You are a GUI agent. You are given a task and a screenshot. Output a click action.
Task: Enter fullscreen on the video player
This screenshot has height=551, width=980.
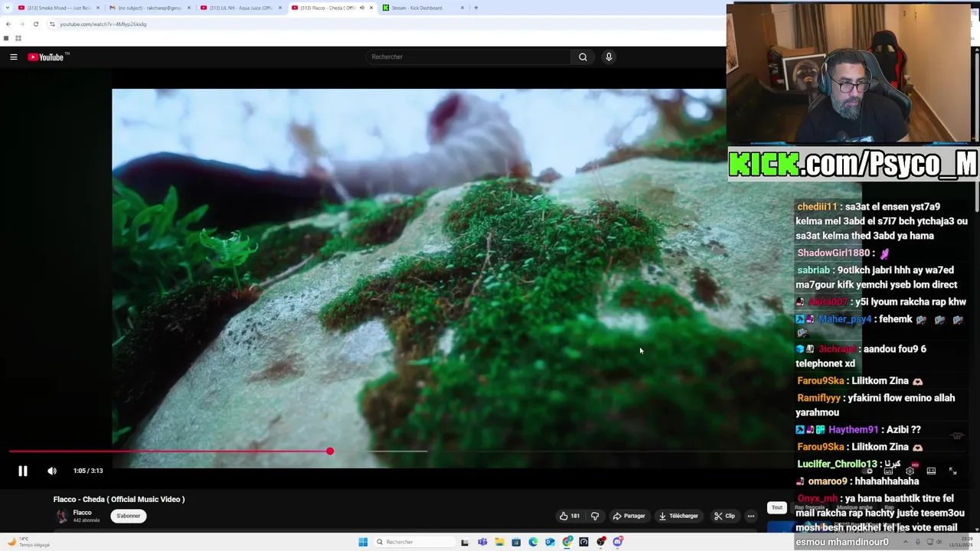tap(952, 471)
